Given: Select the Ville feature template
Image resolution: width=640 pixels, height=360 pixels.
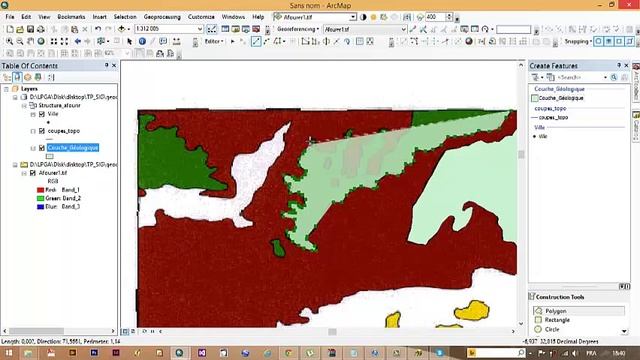Looking at the screenshot, I should pyautogui.click(x=540, y=137).
